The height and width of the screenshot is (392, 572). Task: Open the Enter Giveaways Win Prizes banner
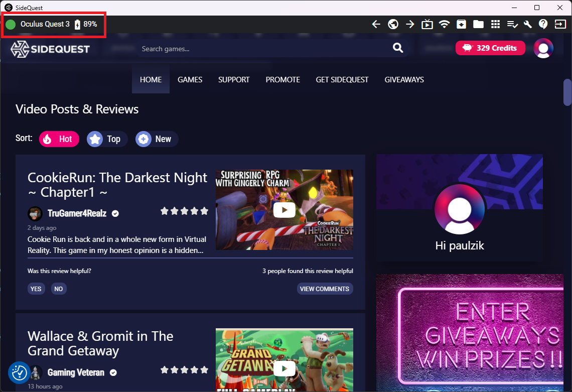(470, 333)
